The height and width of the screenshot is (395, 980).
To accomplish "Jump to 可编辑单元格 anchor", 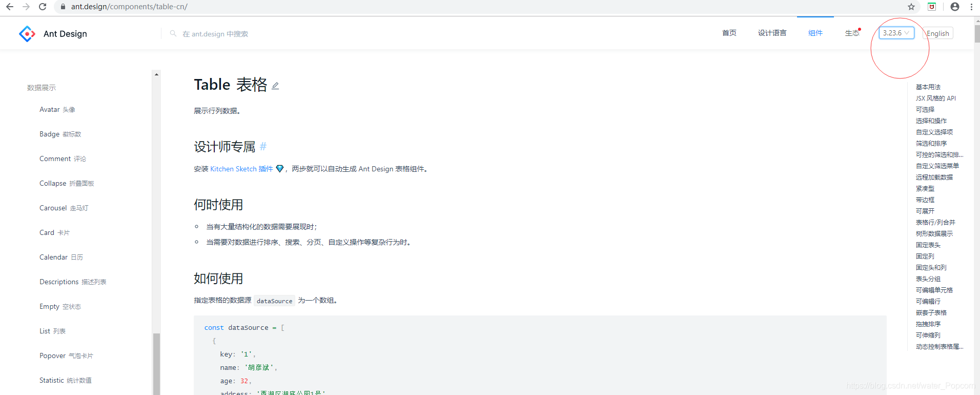I will pos(934,290).
